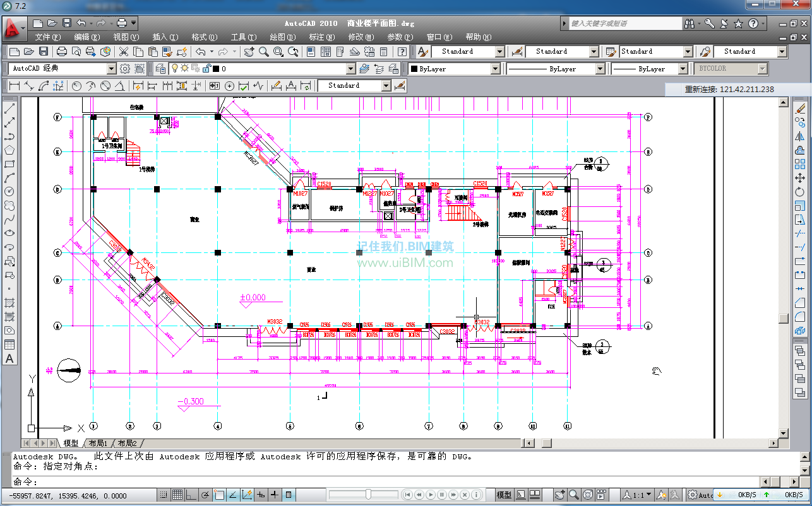Viewport: 812px width, 506px height.
Task: Click the Plot printer icon
Action: click(x=62, y=52)
